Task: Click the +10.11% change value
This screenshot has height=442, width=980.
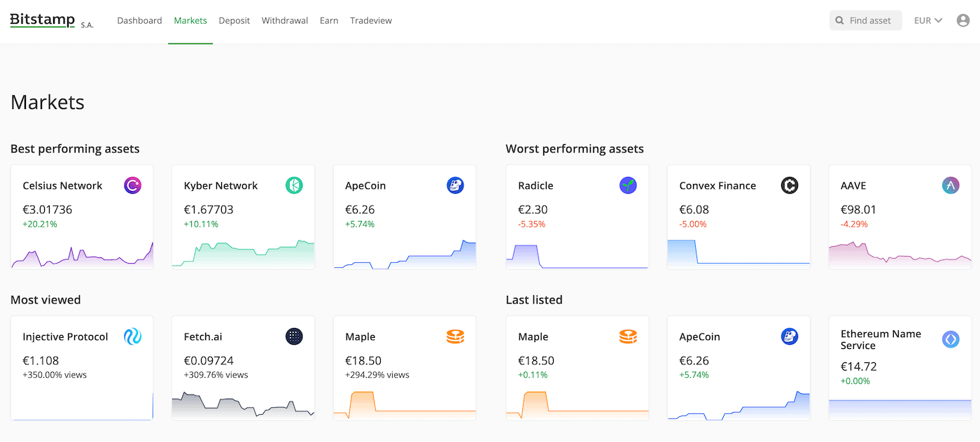Action: point(201,224)
